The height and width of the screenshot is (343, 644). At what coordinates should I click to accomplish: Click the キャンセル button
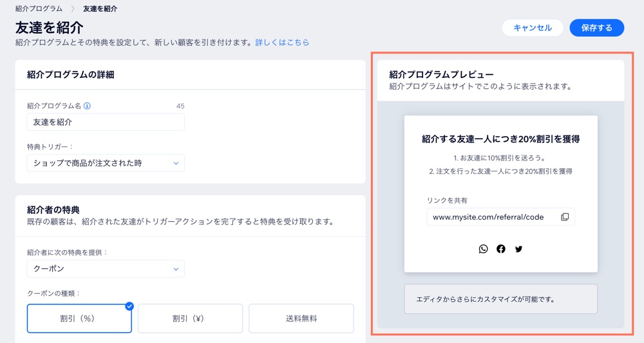533,28
